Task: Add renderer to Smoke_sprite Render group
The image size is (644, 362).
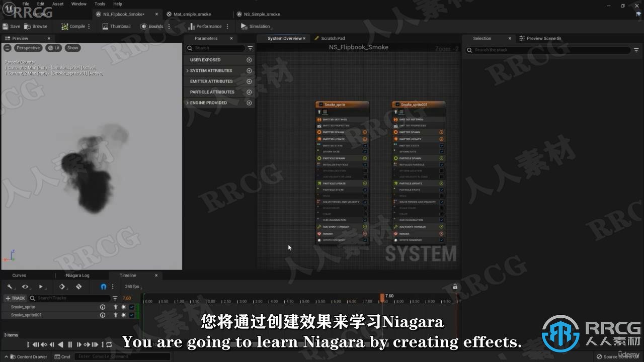Action: 365,234
